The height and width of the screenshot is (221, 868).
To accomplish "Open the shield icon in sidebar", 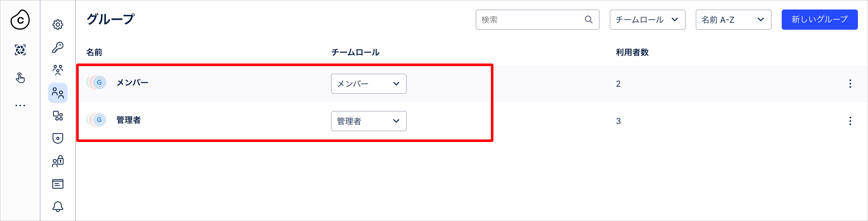I will point(58,138).
